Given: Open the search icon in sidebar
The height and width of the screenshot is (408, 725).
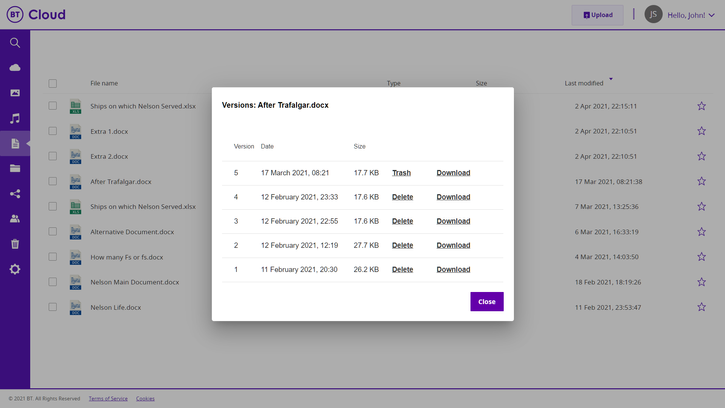Looking at the screenshot, I should 15,43.
